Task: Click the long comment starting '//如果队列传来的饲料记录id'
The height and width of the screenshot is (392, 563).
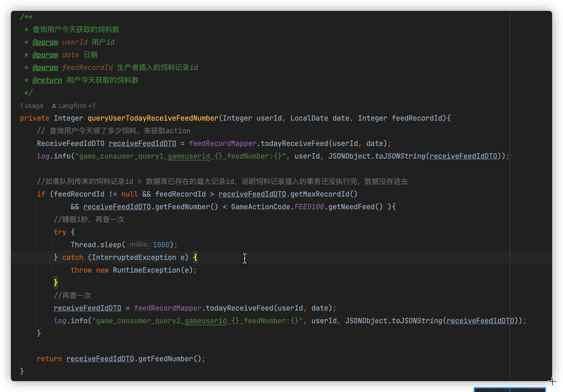Action: 222,182
